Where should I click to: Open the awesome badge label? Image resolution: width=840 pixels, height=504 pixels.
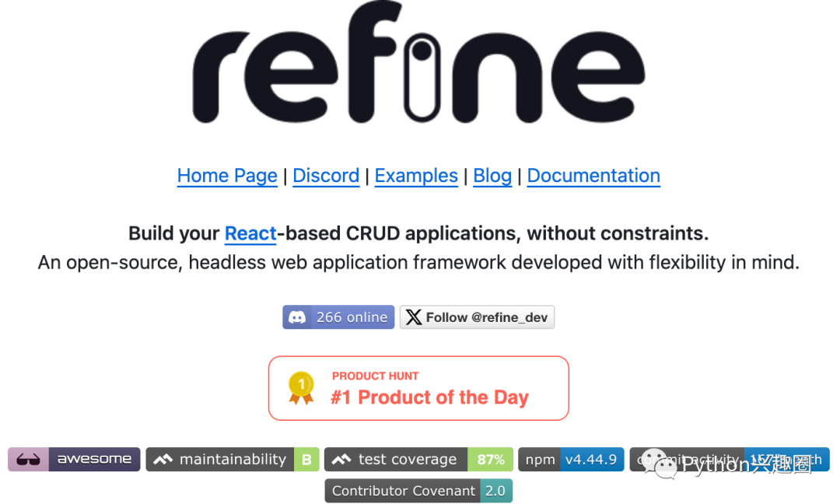(x=94, y=460)
